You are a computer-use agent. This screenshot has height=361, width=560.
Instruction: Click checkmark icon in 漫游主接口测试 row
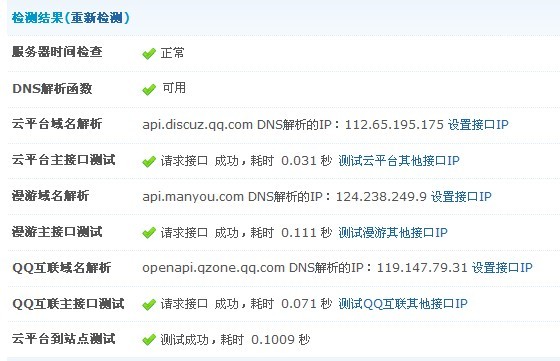[149, 233]
